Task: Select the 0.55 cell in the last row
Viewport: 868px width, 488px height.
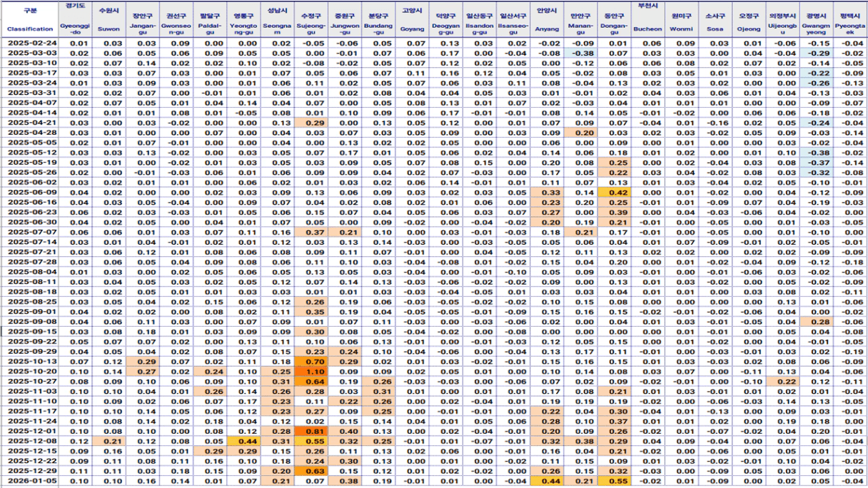Action: click(615, 482)
